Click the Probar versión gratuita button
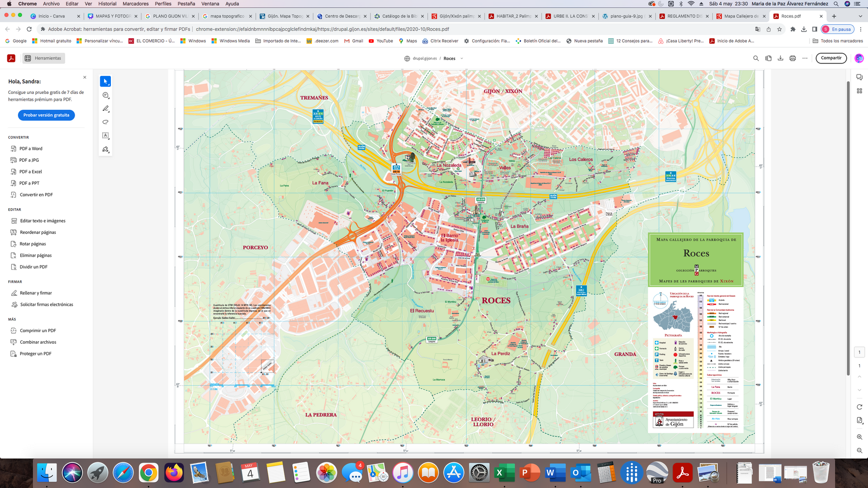This screenshot has width=868, height=488. pos(46,115)
